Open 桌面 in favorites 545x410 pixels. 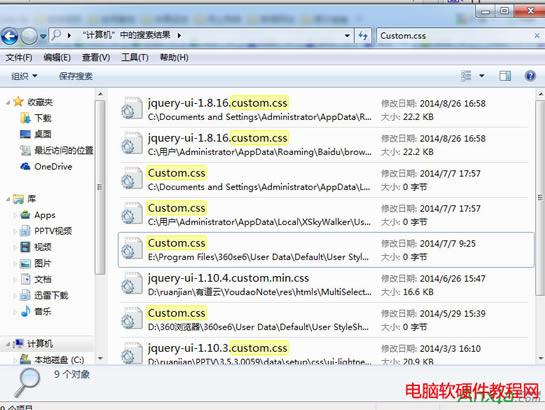tap(36, 134)
